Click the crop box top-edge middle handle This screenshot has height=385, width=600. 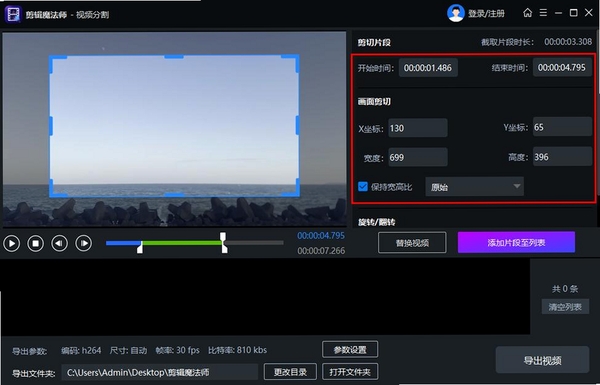pos(174,57)
